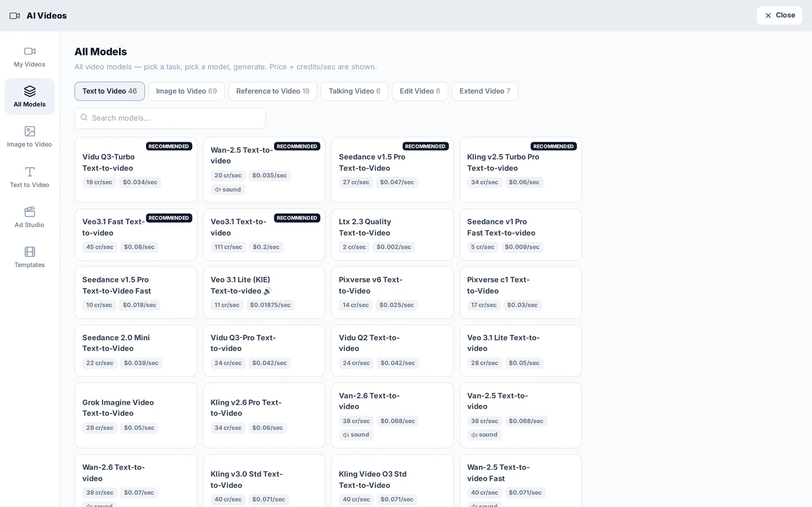Click "19 cr/sec" badge on Vidu Q3-Turbo
Viewport: 812px width, 507px height.
99,182
